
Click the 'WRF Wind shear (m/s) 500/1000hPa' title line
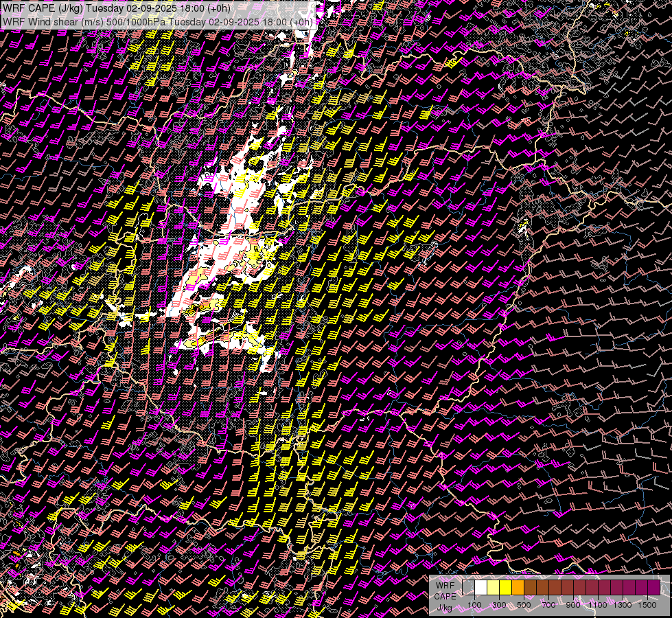[x=158, y=22]
